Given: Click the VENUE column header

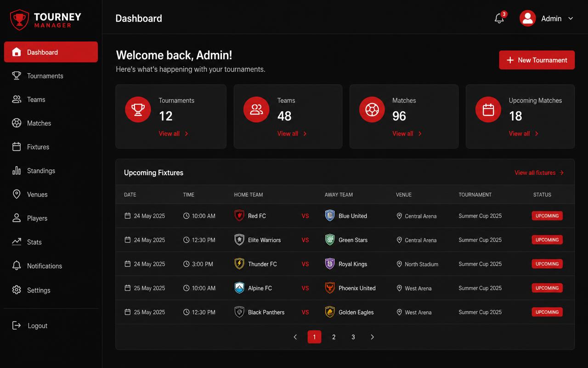Looking at the screenshot, I should coord(404,195).
